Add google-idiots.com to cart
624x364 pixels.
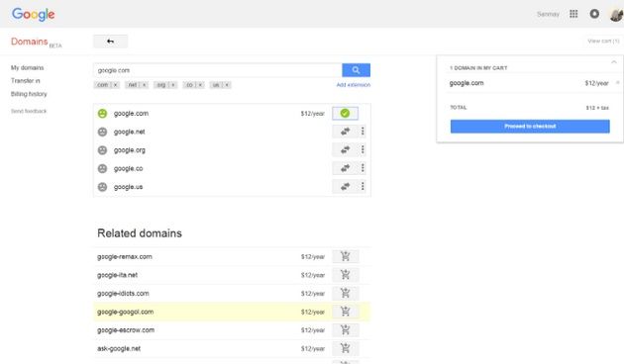pyautogui.click(x=346, y=293)
